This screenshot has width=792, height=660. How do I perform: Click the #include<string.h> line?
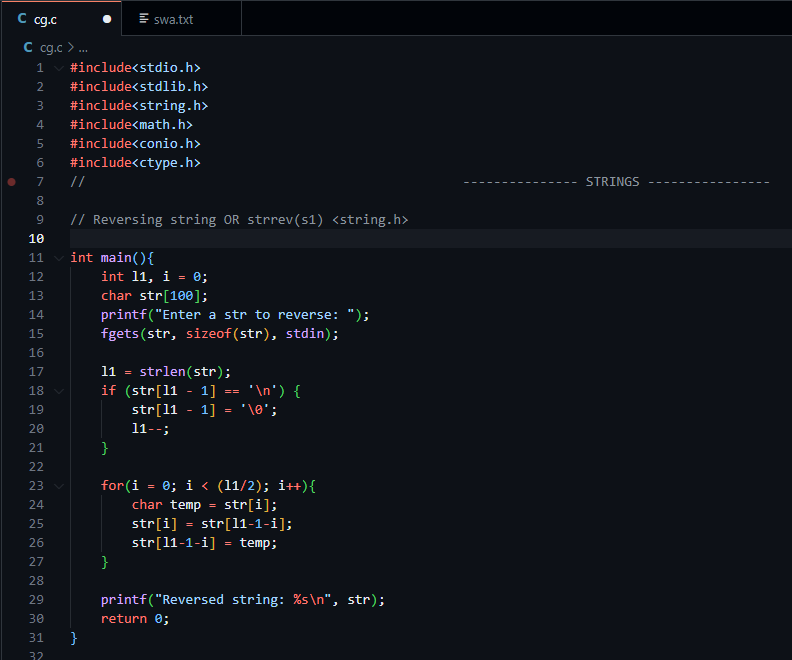point(139,106)
